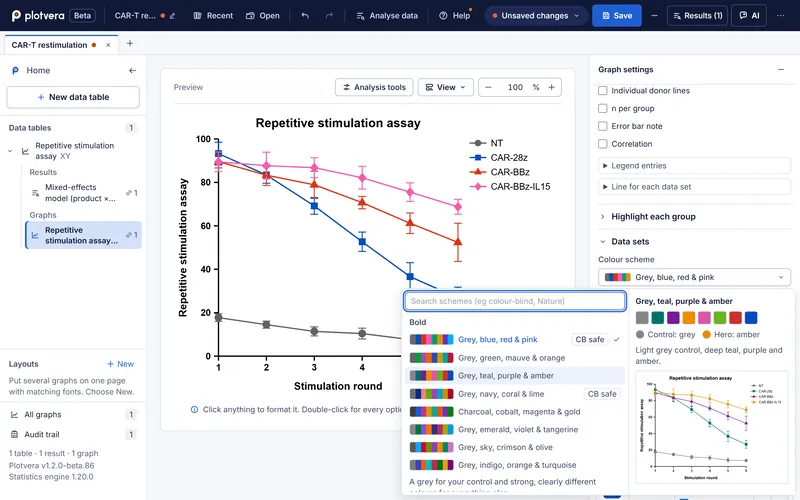
Task: Click the Home icon in the sidebar
Action: point(15,70)
